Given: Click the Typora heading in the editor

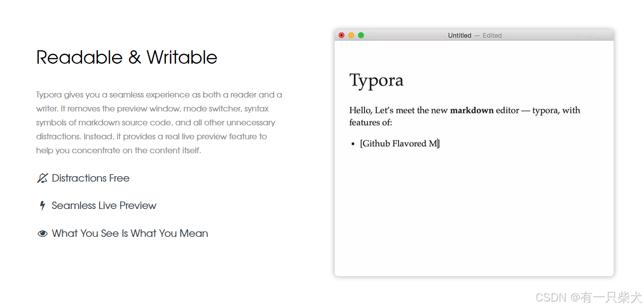Looking at the screenshot, I should point(377,80).
